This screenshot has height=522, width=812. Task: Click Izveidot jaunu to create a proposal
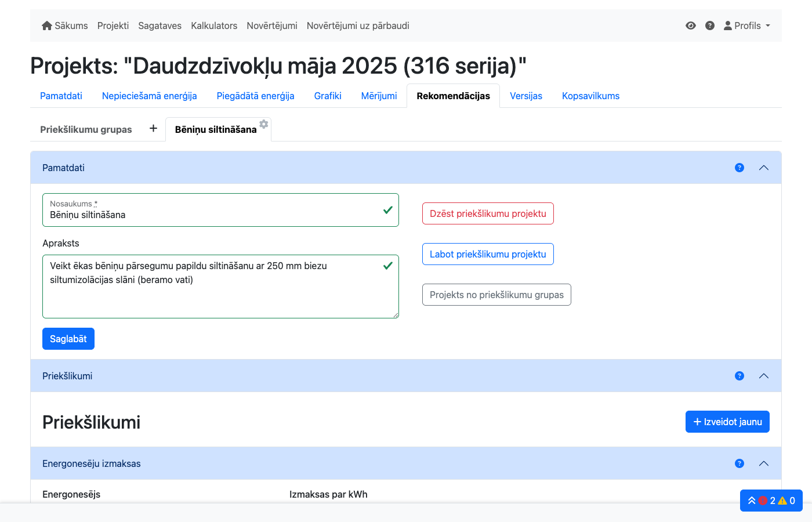pyautogui.click(x=727, y=422)
